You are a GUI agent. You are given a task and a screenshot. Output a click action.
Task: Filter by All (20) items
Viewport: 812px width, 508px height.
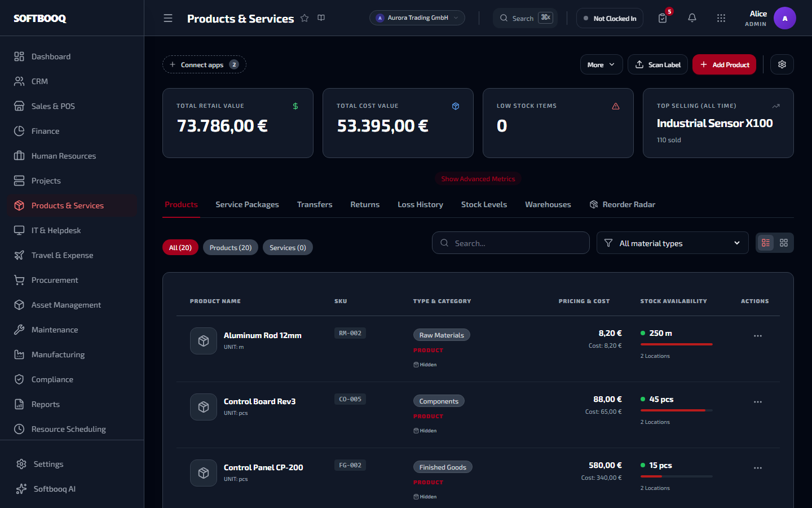tap(180, 247)
